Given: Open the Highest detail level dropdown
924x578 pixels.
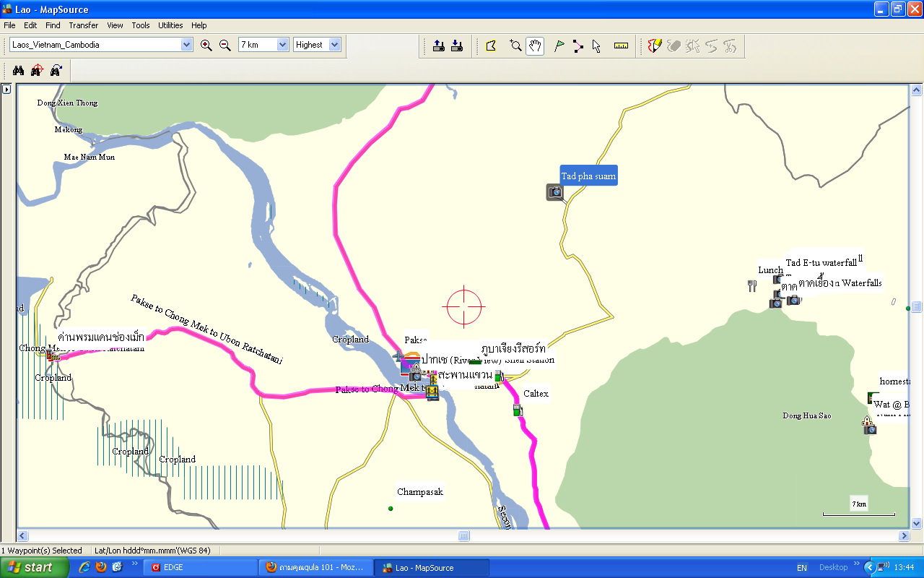Looking at the screenshot, I should pyautogui.click(x=334, y=45).
